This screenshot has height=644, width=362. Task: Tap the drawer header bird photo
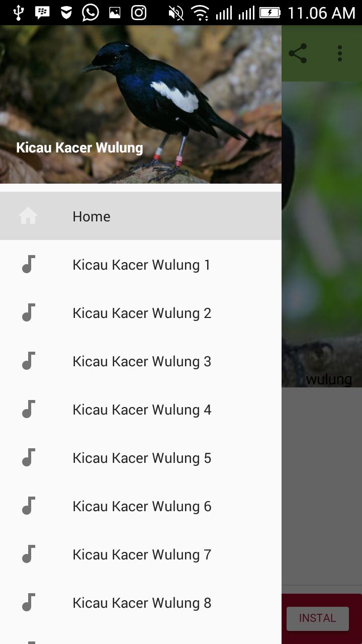141,104
